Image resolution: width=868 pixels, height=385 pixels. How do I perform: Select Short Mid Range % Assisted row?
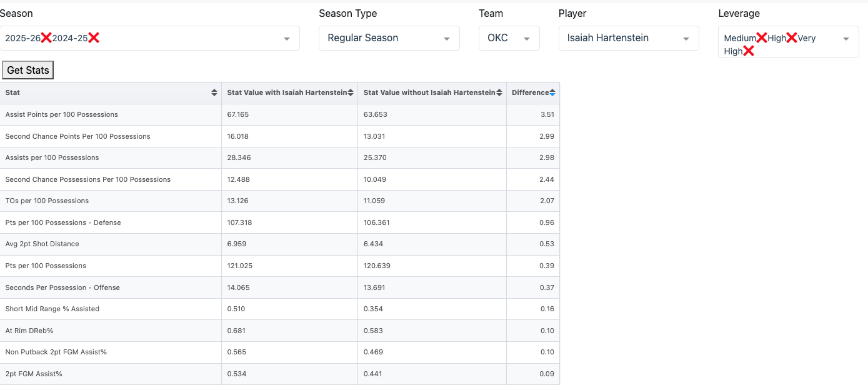[x=280, y=309]
